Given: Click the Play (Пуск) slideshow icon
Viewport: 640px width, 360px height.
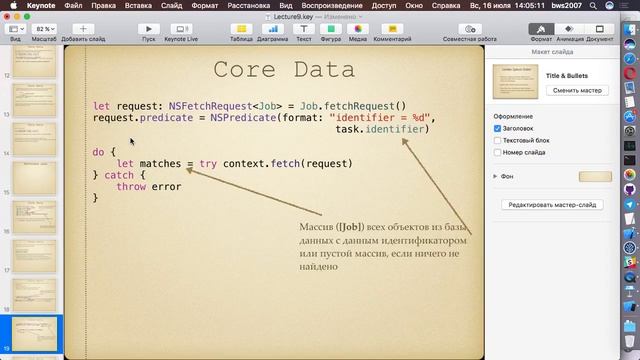Looking at the screenshot, I should click(x=149, y=29).
